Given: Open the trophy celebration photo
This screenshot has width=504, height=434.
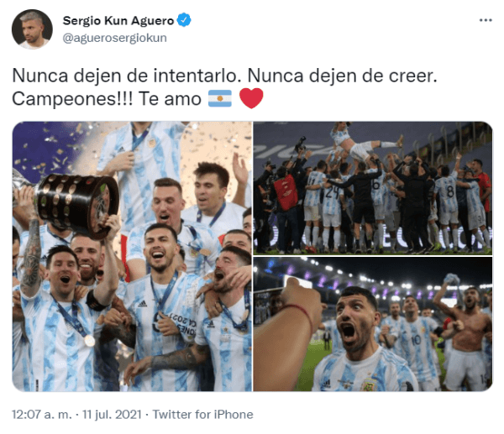Looking at the screenshot, I should point(132,256).
